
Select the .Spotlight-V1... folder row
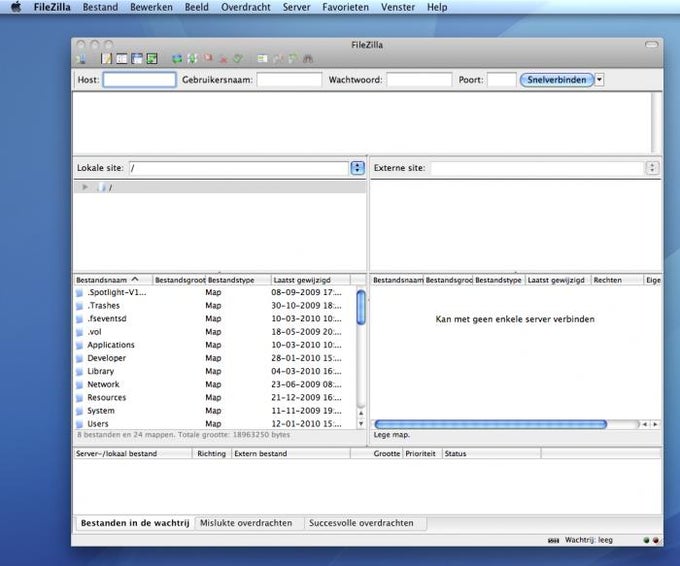click(215, 293)
